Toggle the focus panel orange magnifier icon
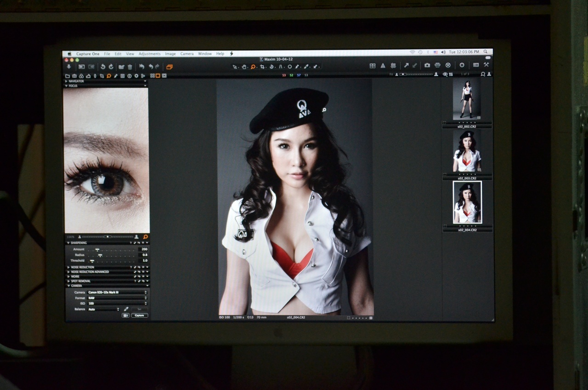 pos(146,237)
